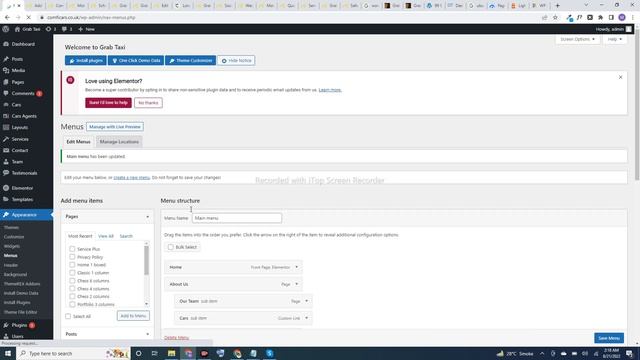Bookmark page with star icon

pyautogui.click(x=555, y=18)
